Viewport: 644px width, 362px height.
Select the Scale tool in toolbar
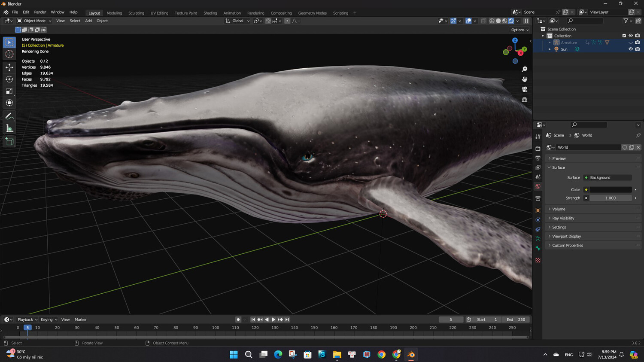(x=9, y=91)
